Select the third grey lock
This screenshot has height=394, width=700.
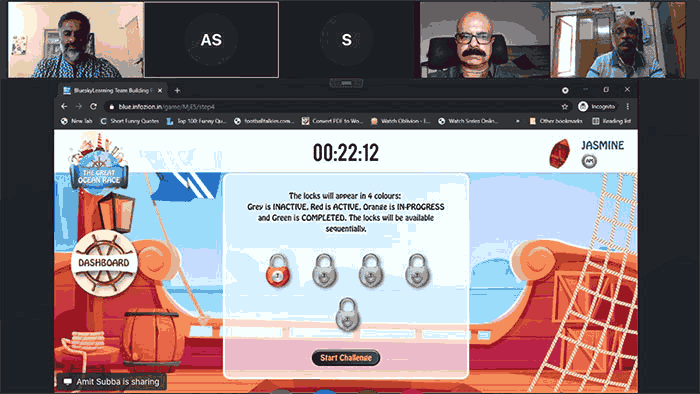point(371,270)
